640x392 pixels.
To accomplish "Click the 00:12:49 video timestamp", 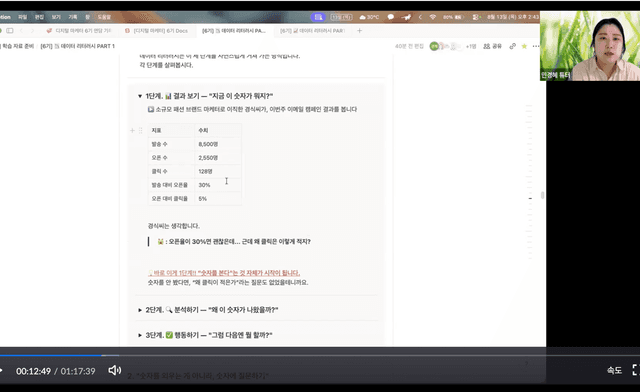I will click(33, 371).
